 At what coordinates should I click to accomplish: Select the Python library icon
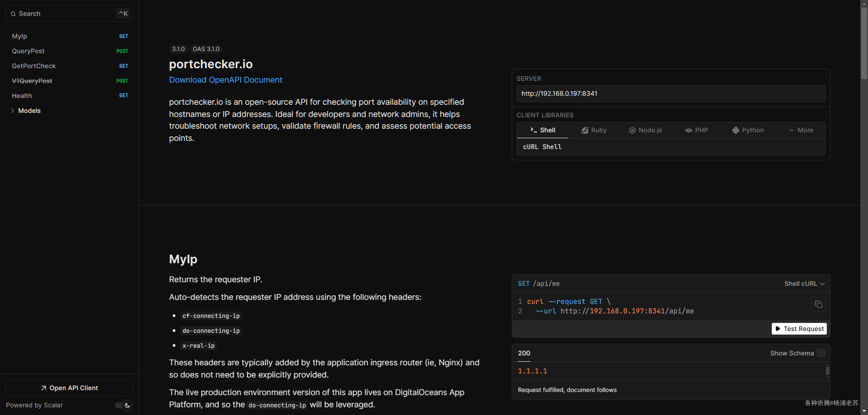pos(736,130)
